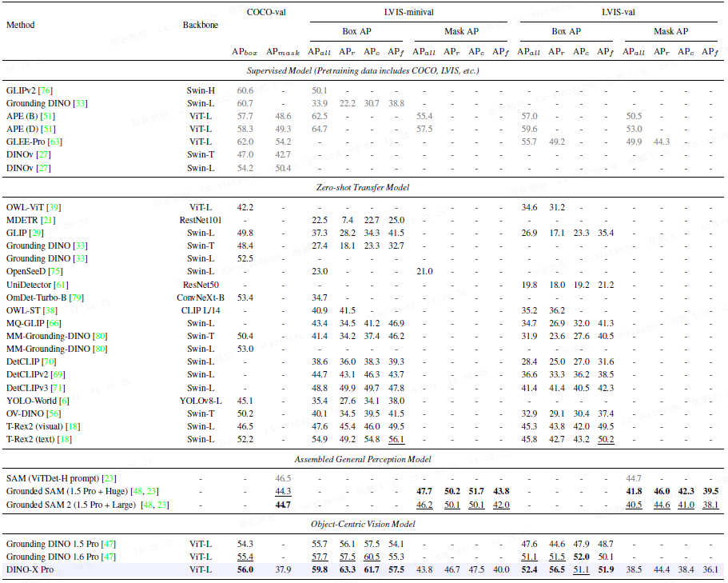Viewport: 728px width, 583px height.
Task: Click the Method column header
Action: pos(21,25)
